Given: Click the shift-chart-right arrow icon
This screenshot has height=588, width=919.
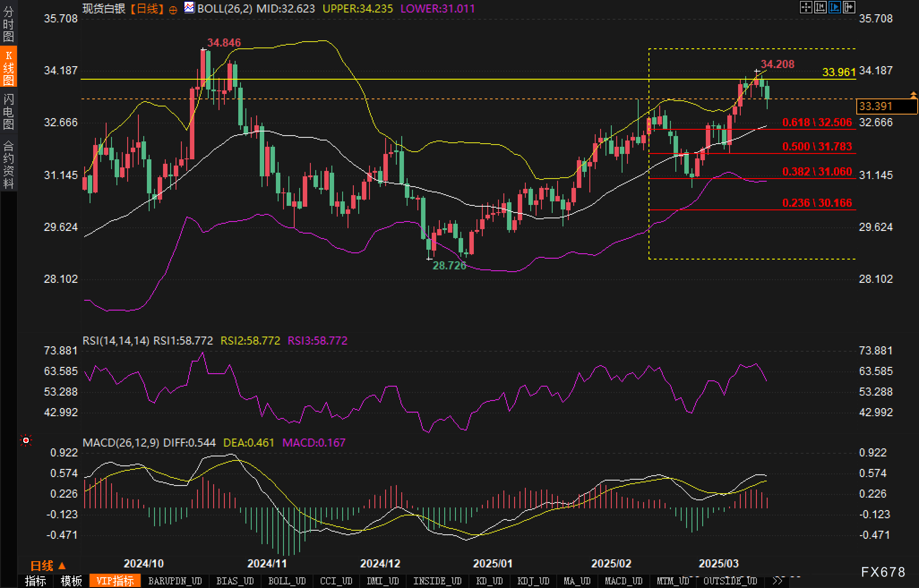Looking at the screenshot, I should click(849, 7).
